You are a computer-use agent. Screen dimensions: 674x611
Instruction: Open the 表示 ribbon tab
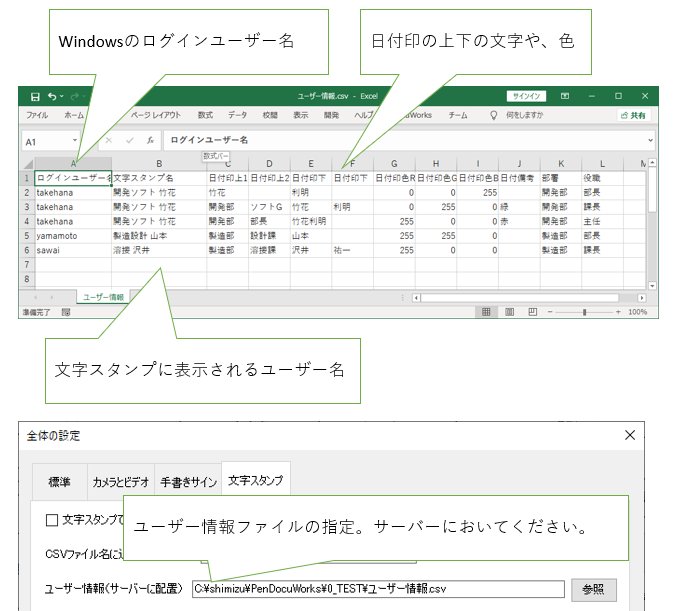coord(300,115)
